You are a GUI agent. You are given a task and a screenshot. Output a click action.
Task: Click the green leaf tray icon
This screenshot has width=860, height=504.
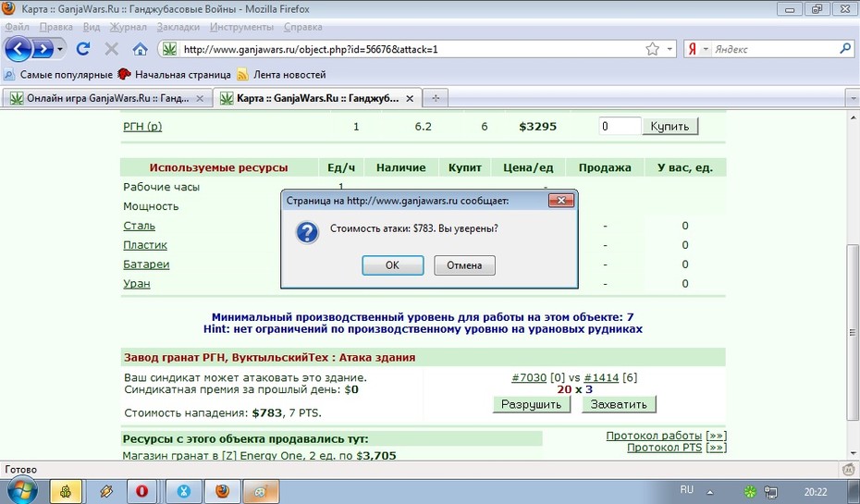(750, 492)
